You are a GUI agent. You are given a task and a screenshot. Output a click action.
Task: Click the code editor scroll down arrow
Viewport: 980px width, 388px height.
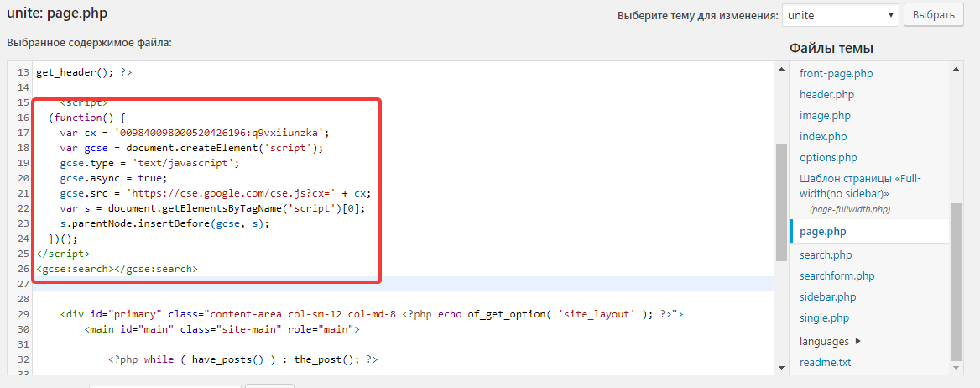[x=781, y=367]
